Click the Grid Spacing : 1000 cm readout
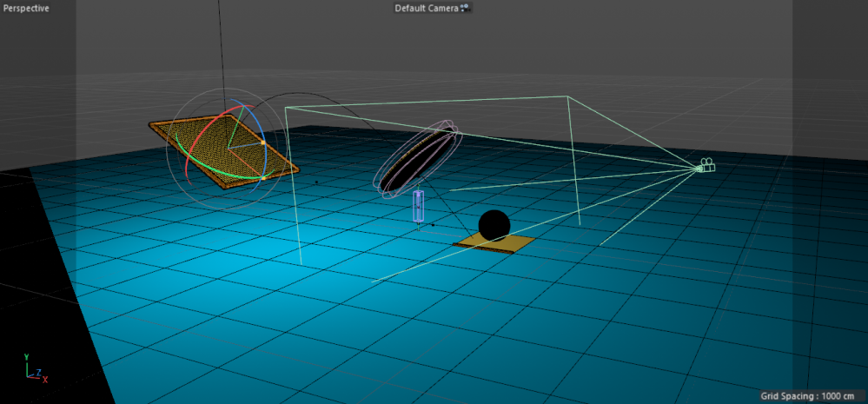 pyautogui.click(x=807, y=396)
